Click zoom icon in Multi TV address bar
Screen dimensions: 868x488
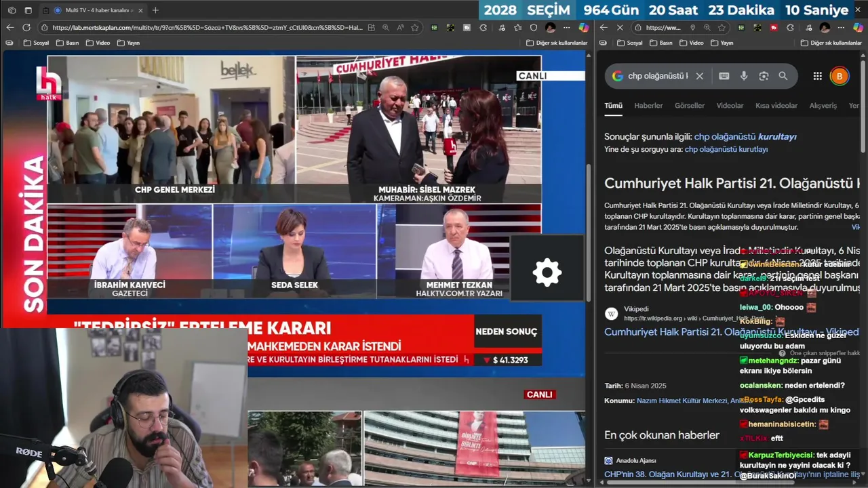(386, 28)
